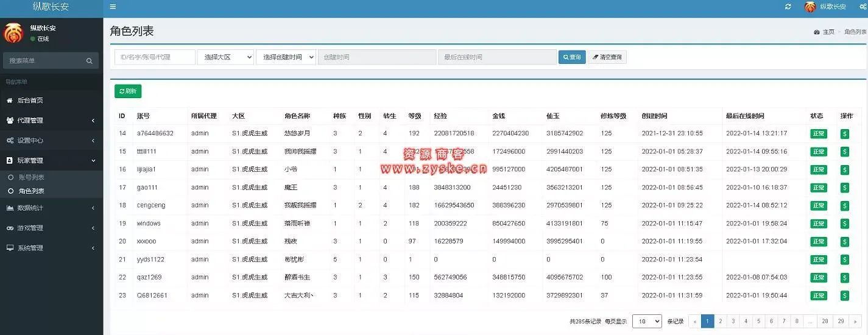
Task: Expand 系统管理 sidebar menu
Action: click(51, 248)
